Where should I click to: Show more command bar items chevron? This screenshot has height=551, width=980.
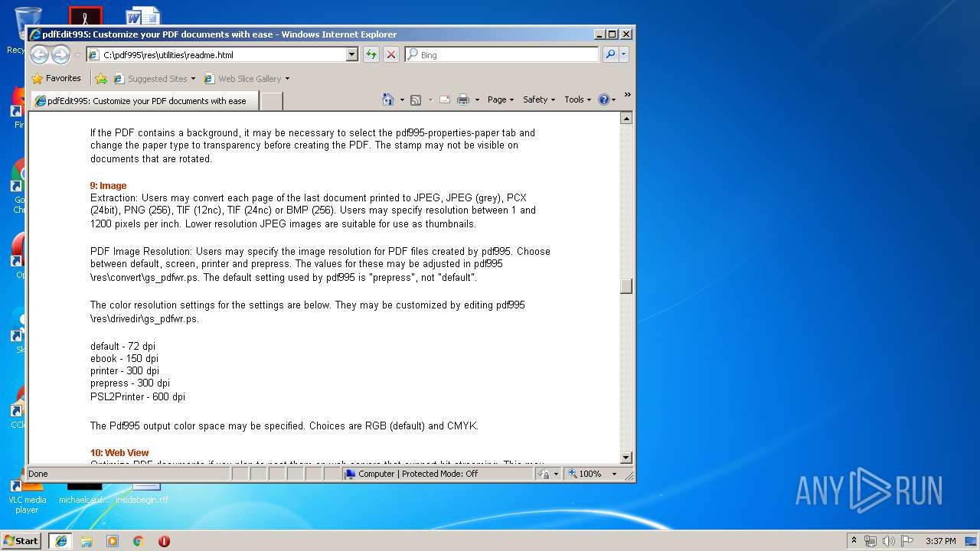(627, 95)
